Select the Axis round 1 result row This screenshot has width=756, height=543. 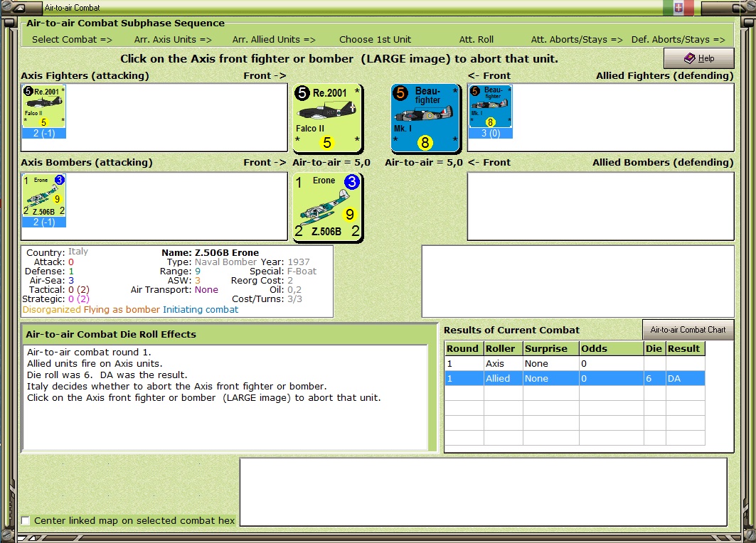pyautogui.click(x=575, y=363)
